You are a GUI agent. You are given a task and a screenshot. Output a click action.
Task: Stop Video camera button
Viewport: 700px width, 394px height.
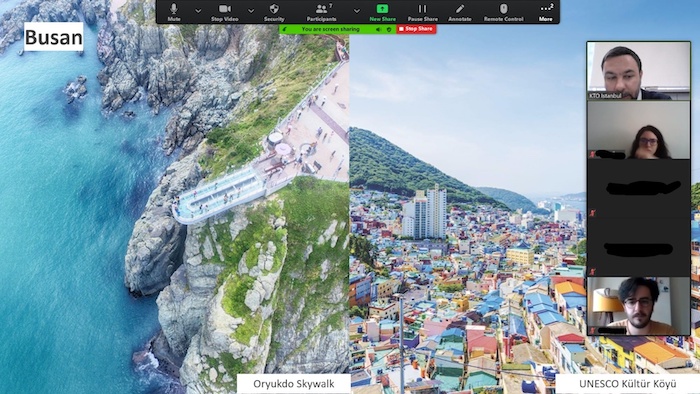coord(224,12)
